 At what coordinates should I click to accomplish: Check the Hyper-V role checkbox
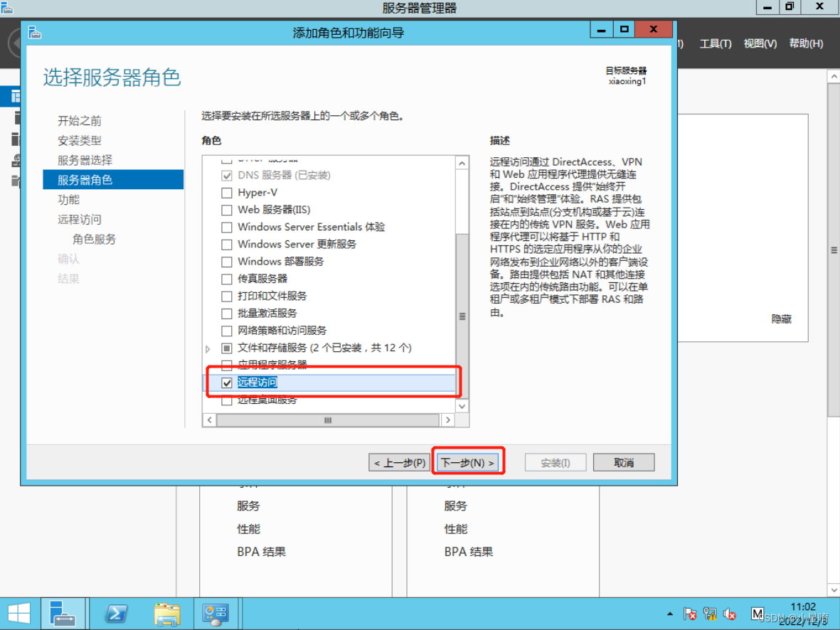(x=227, y=193)
